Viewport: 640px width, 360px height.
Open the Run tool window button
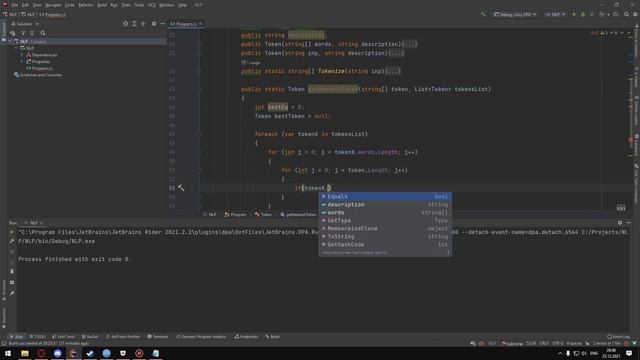pos(16,337)
